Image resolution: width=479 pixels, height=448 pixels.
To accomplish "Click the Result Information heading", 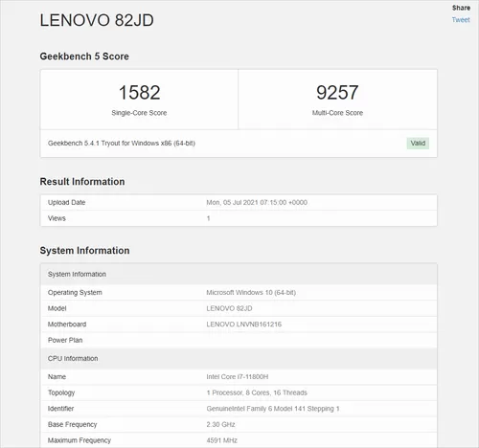I will click(82, 182).
